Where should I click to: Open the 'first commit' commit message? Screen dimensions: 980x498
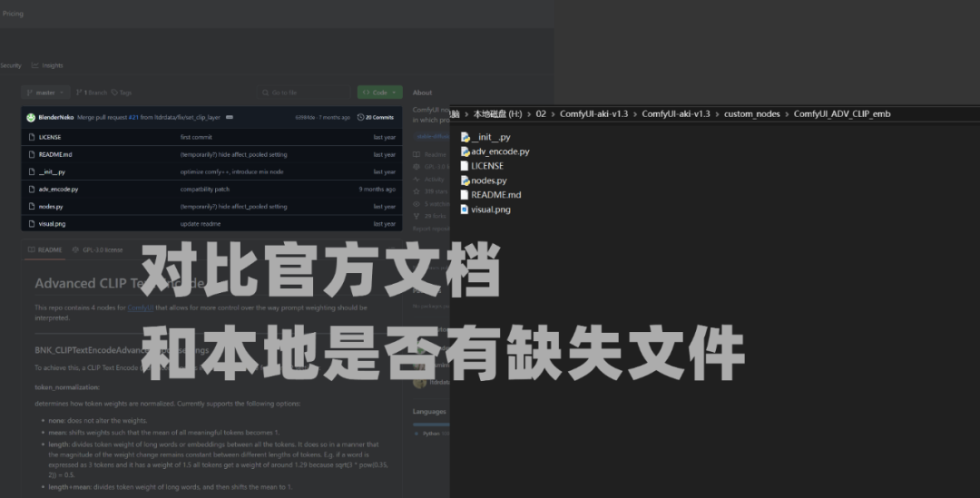click(x=196, y=138)
